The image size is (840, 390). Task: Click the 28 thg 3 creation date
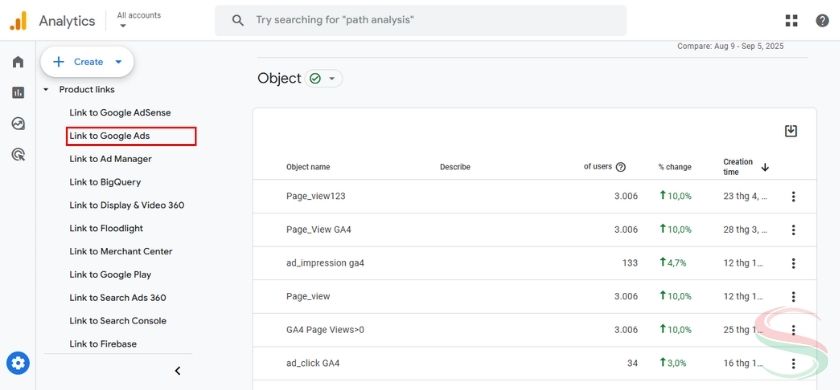[x=745, y=229]
